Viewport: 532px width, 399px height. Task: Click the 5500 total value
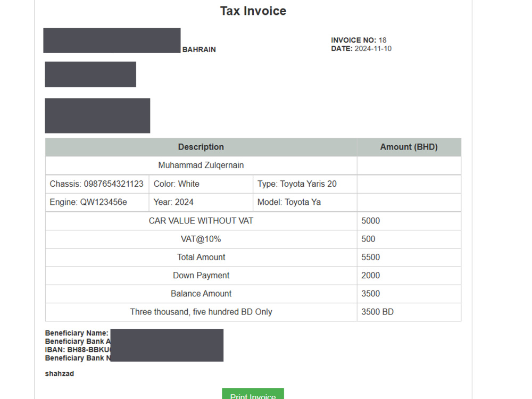click(370, 257)
